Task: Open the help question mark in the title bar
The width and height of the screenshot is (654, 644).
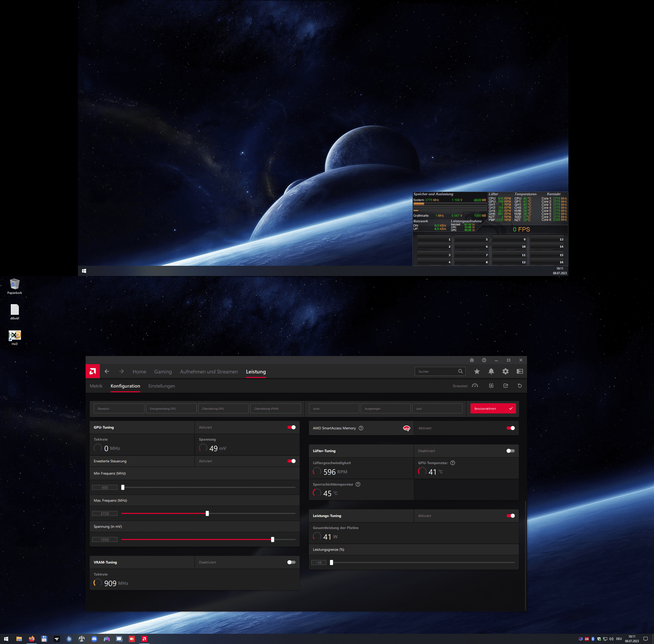Action: [484, 360]
